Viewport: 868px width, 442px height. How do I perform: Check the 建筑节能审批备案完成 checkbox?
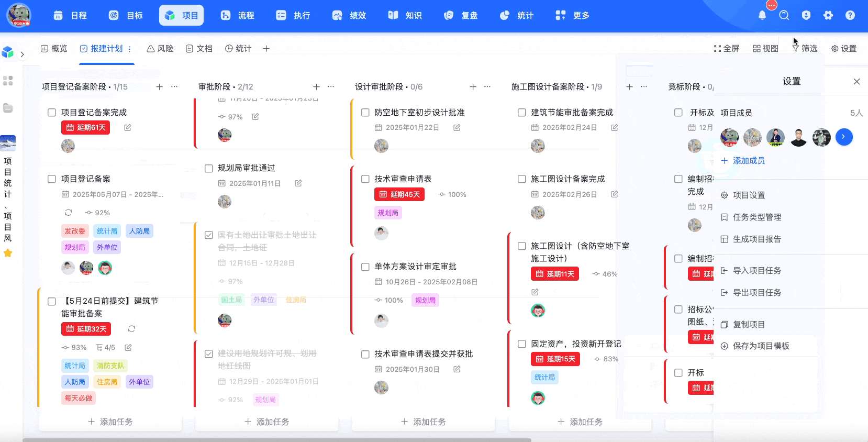click(x=521, y=113)
